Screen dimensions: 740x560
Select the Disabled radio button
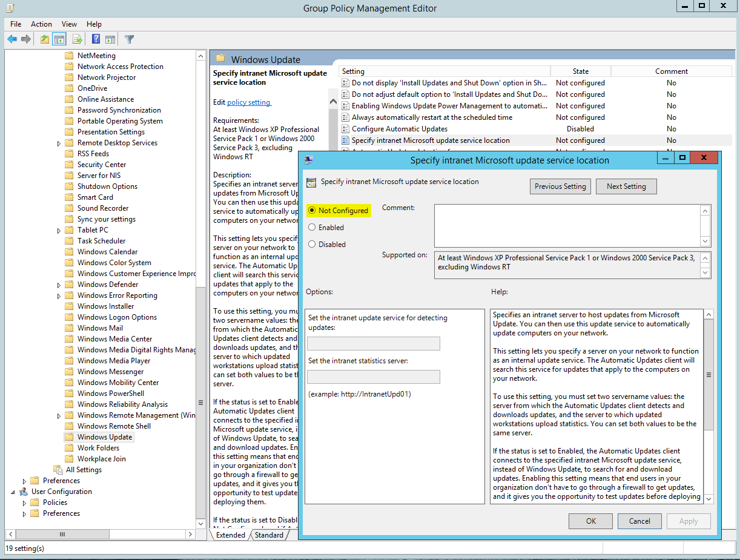coord(311,245)
